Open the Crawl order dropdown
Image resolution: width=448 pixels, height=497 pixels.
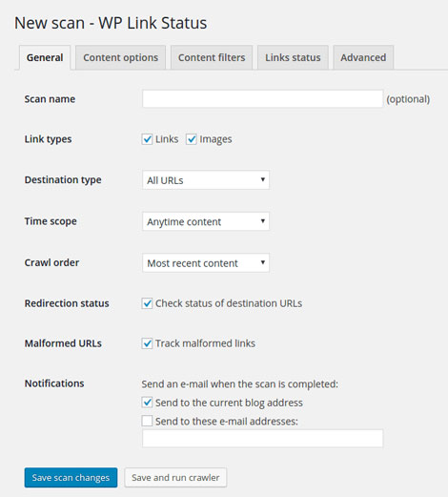(206, 263)
